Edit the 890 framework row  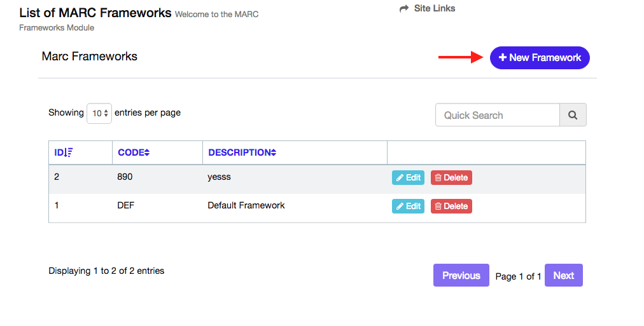tap(408, 178)
